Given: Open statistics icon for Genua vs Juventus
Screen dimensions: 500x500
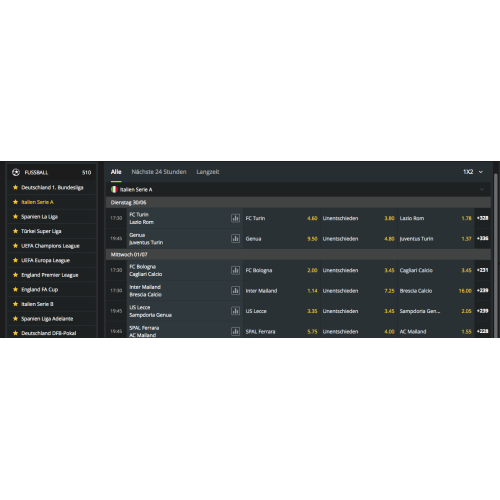Looking at the screenshot, I should tap(235, 239).
